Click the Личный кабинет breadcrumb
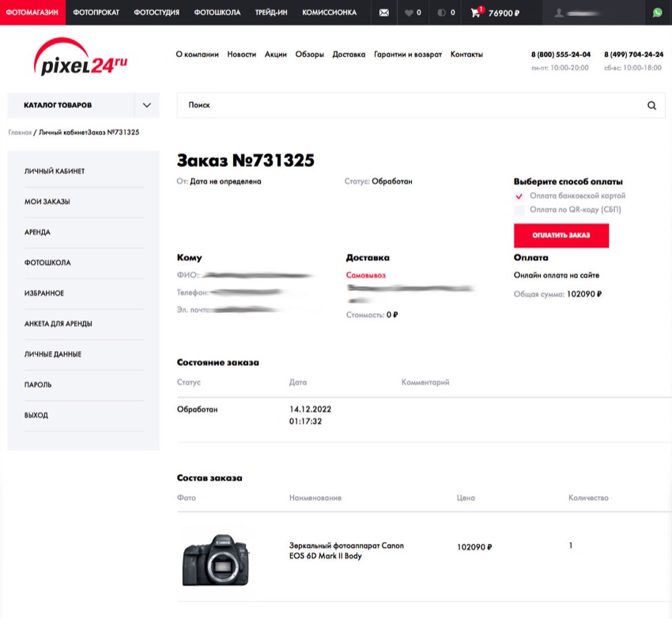672x619 pixels. [x=63, y=133]
